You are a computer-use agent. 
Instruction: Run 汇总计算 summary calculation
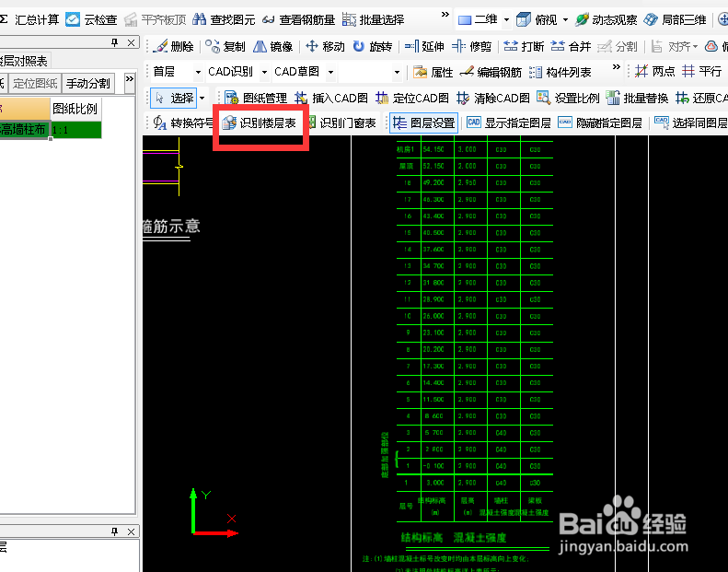pos(29,19)
